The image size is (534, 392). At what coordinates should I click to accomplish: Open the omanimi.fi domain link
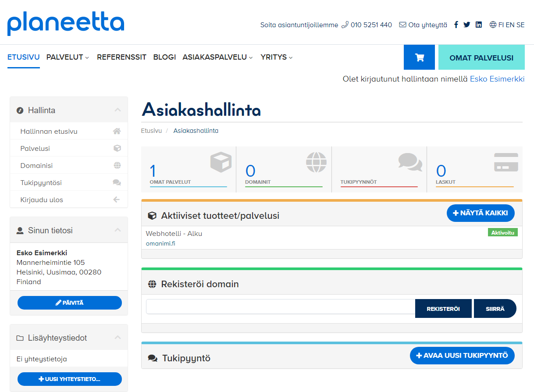point(160,243)
